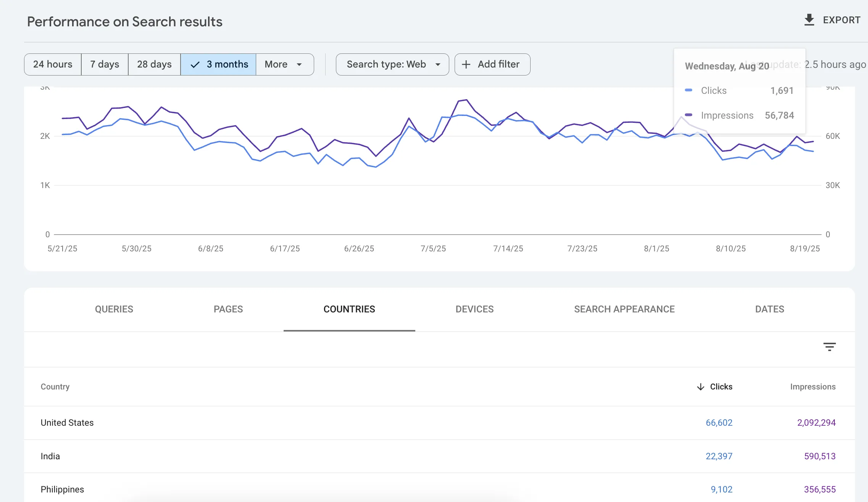
Task: Select the 3 months date range
Action: pyautogui.click(x=218, y=64)
